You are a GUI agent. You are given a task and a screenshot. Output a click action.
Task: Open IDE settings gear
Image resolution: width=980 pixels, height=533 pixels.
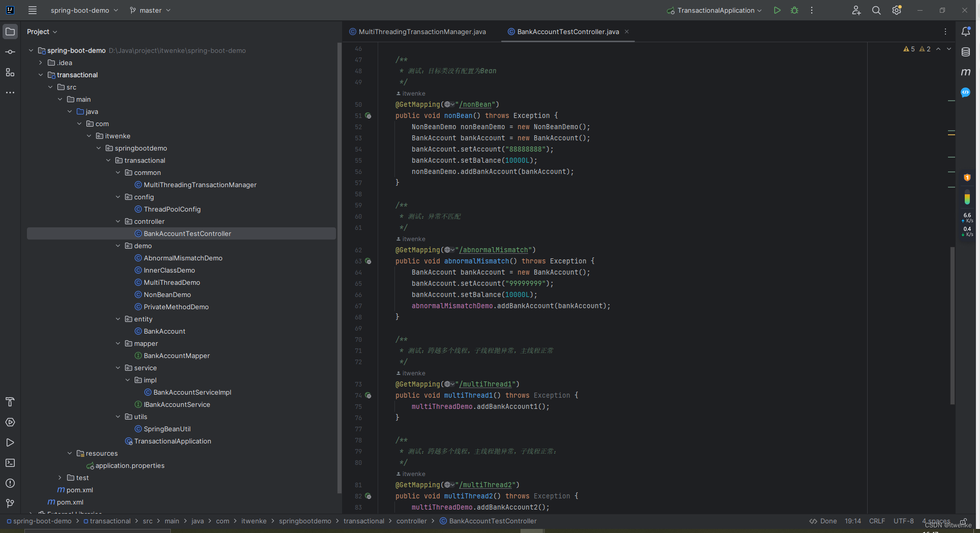pyautogui.click(x=897, y=10)
